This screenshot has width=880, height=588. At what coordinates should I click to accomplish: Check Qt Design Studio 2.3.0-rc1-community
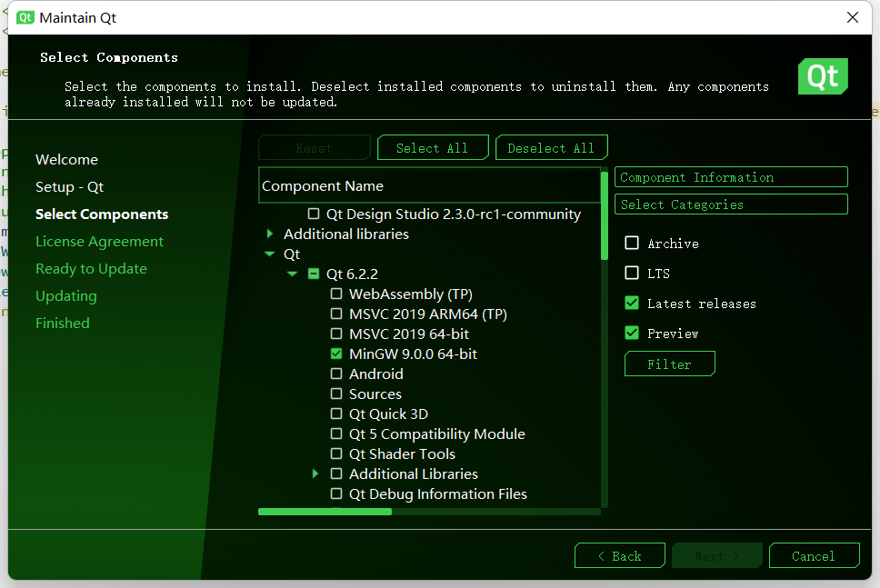tap(314, 214)
